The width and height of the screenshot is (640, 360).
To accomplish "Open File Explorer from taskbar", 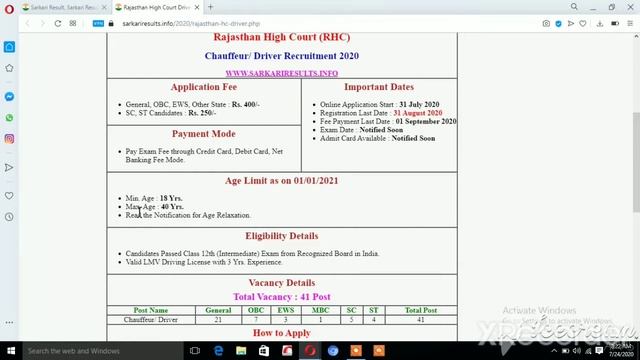I will pos(241,351).
